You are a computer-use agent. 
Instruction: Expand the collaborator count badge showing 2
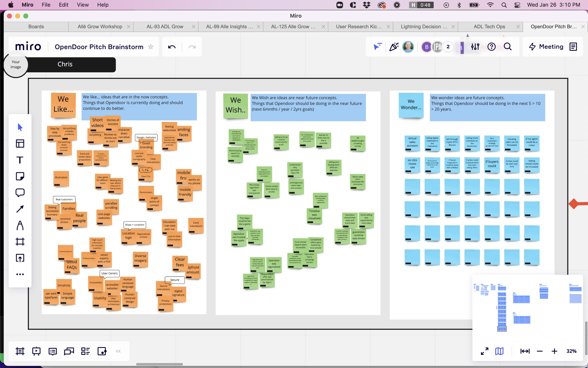point(448,47)
